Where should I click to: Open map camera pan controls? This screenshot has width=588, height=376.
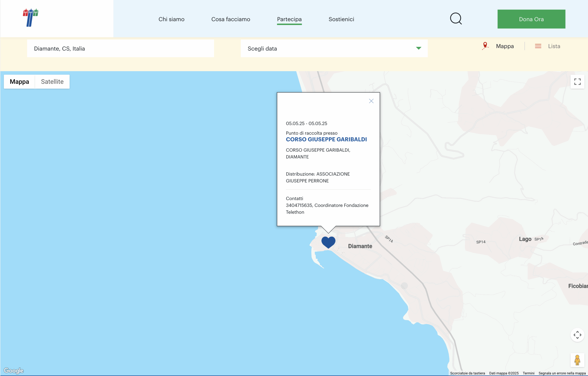(577, 335)
